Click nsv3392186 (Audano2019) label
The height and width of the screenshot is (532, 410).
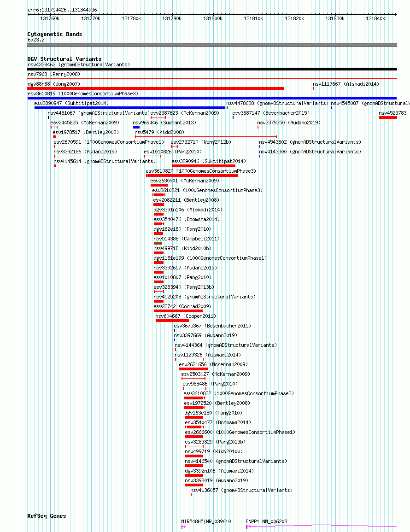(85, 152)
